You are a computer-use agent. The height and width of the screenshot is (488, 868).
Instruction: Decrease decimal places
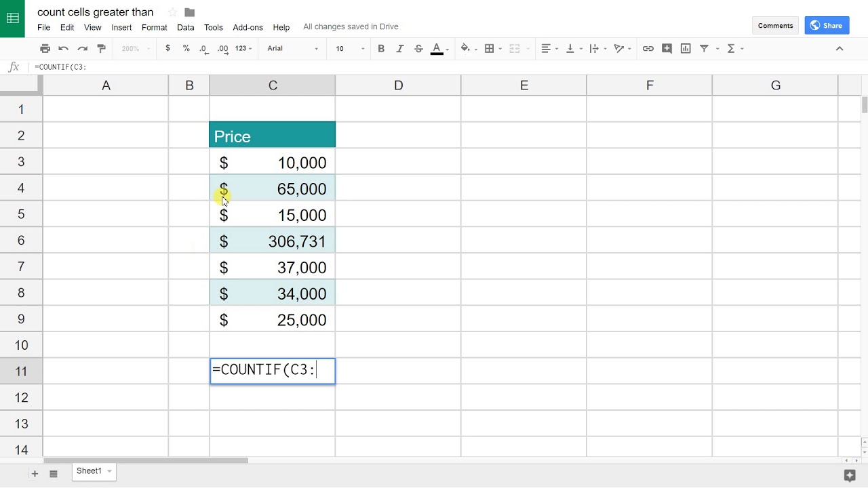[x=204, y=48]
